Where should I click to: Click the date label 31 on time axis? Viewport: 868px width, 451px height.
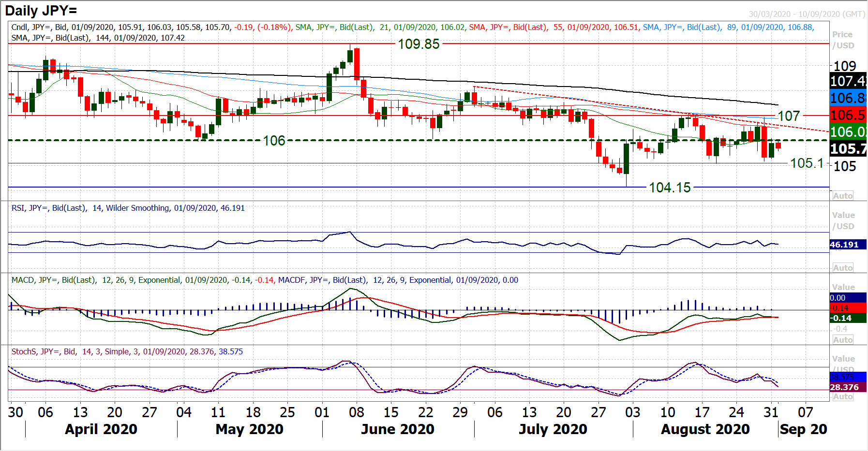point(771,412)
